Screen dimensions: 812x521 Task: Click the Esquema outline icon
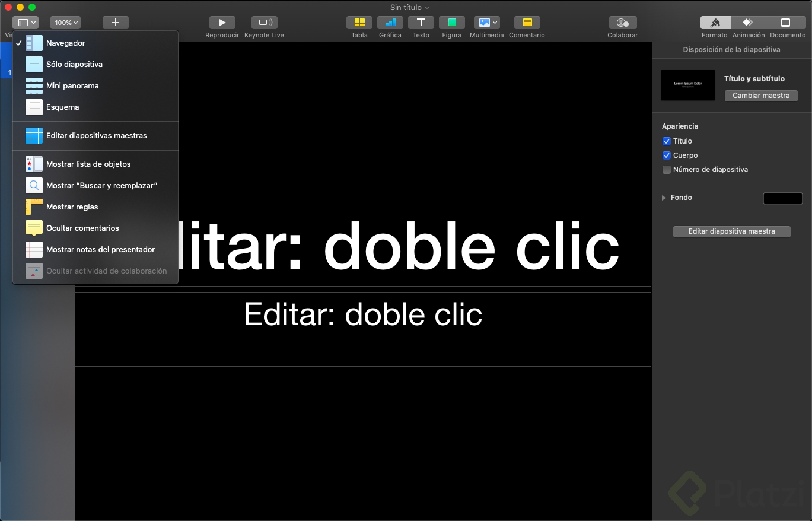34,107
